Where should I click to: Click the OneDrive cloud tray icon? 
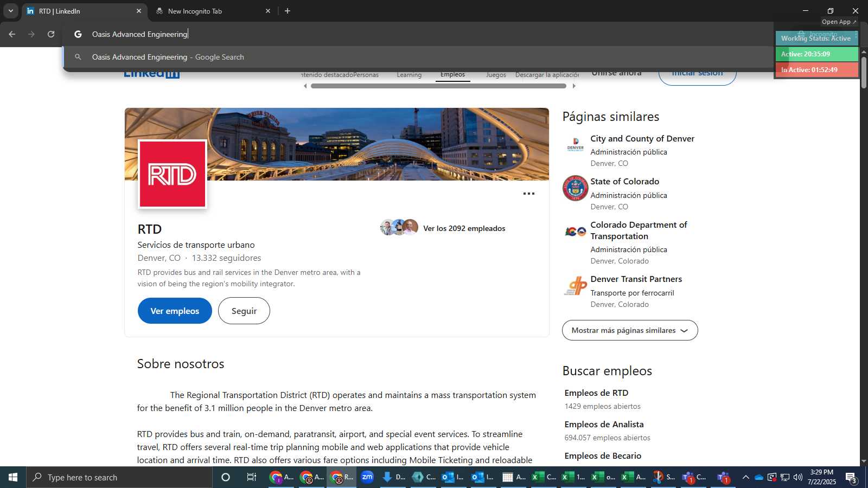759,477
